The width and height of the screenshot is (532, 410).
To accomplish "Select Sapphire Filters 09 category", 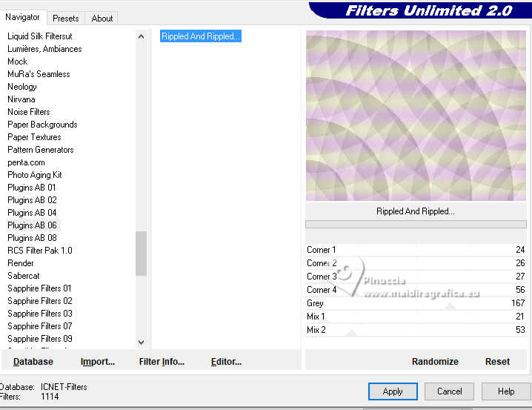I will pyautogui.click(x=40, y=338).
